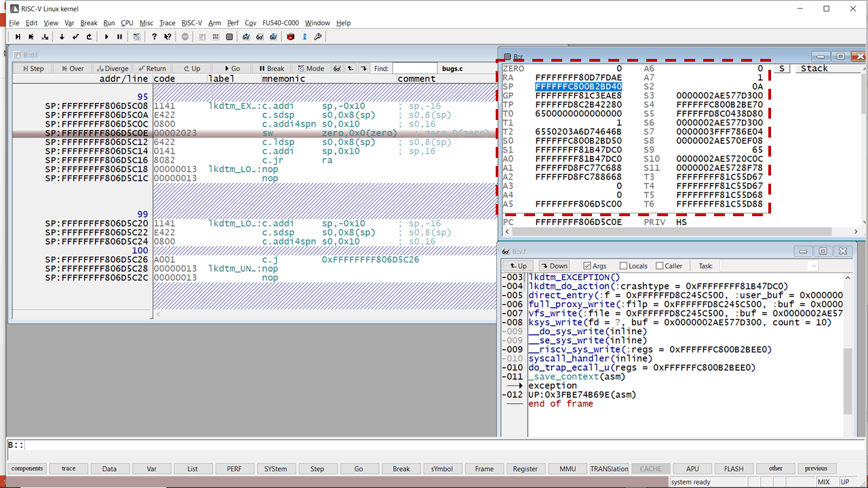
Task: Open the FU540-C000 menu
Action: pyautogui.click(x=280, y=23)
